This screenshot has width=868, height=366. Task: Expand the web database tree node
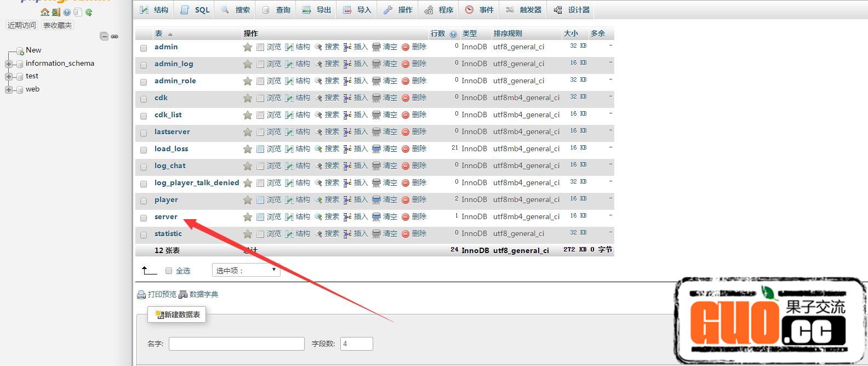[x=9, y=90]
